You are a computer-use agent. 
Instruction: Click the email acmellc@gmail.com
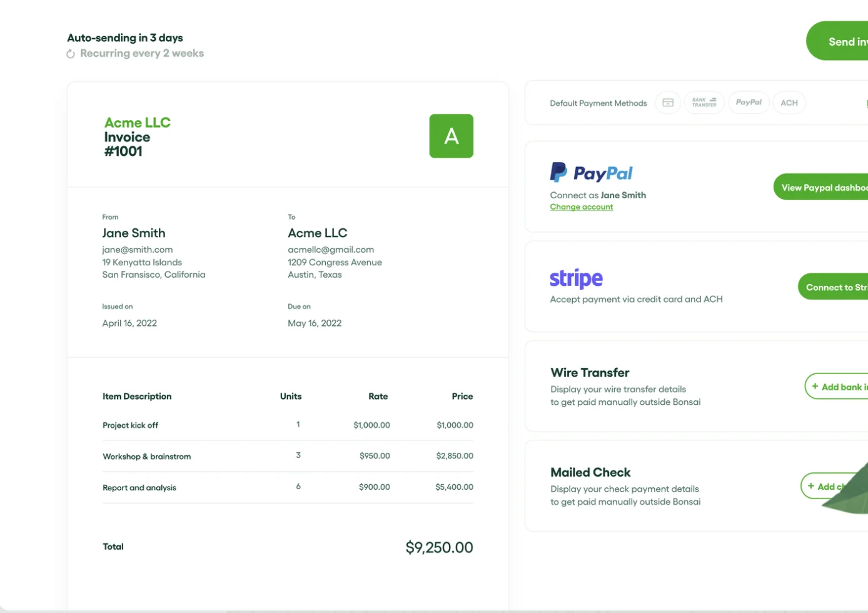pyautogui.click(x=331, y=250)
